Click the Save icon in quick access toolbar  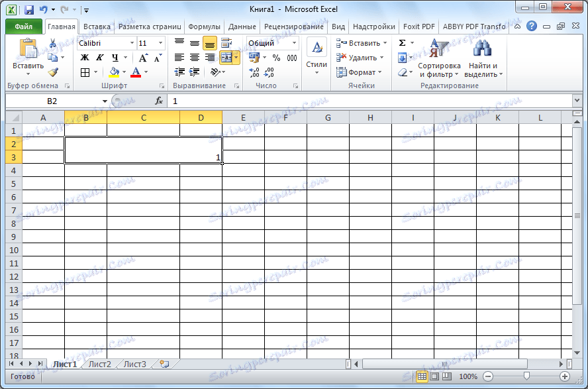pos(29,10)
